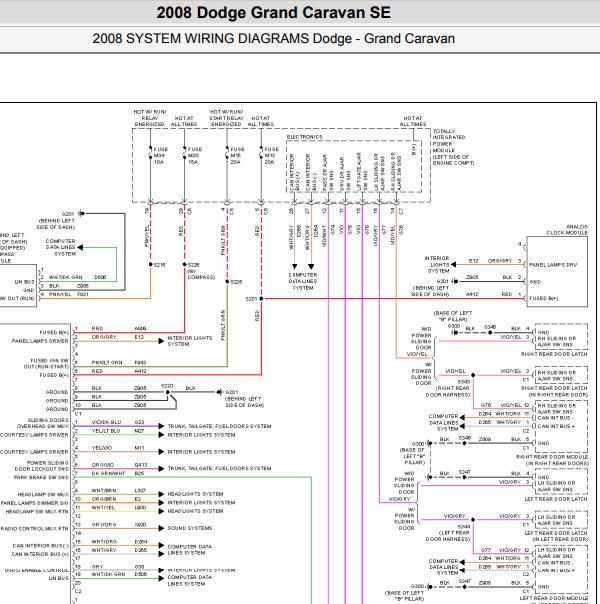Select 'PANEL LAMPS DIMMER SIG' pin label

click(x=35, y=503)
